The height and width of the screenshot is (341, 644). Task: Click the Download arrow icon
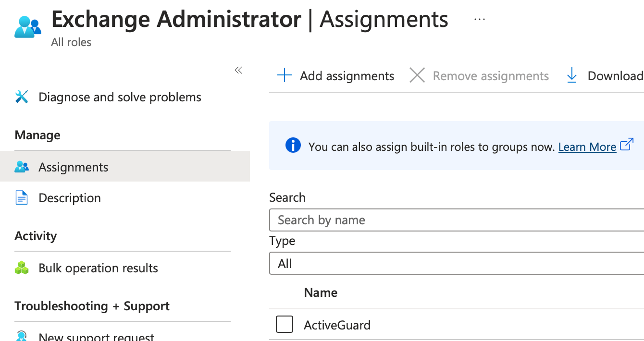[571, 75]
